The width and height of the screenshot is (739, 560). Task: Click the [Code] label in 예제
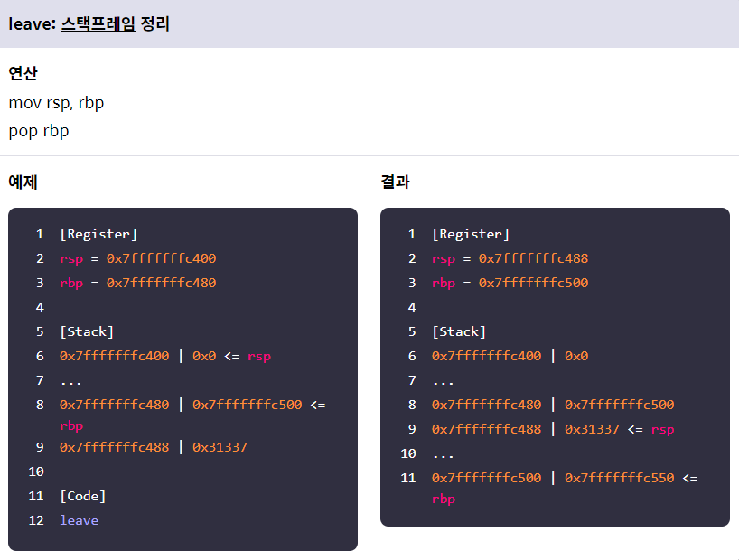point(83,496)
